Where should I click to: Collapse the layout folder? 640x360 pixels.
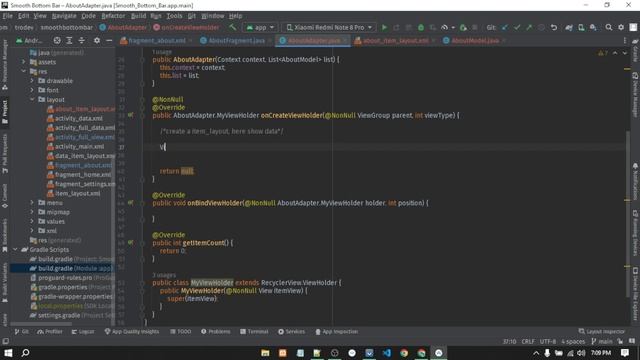pos(32,100)
